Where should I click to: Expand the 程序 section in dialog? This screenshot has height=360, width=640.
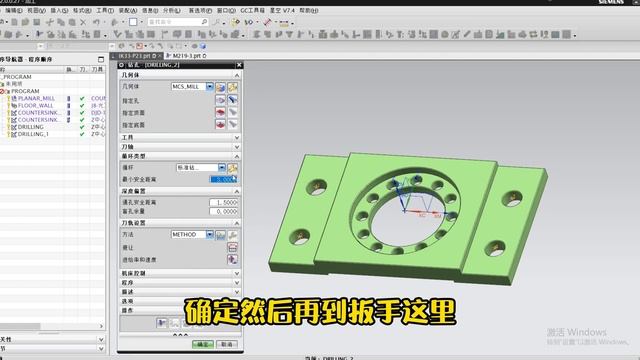tap(180, 282)
